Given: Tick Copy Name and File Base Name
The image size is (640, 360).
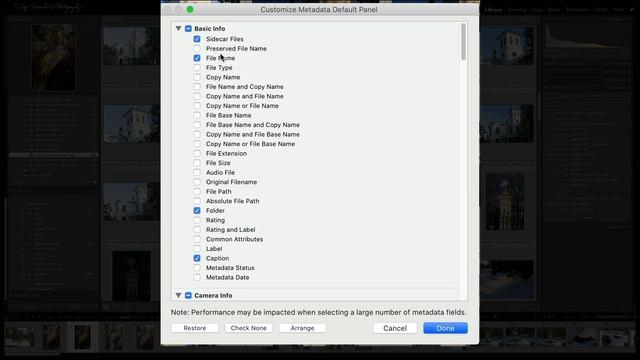Looking at the screenshot, I should pos(197,134).
